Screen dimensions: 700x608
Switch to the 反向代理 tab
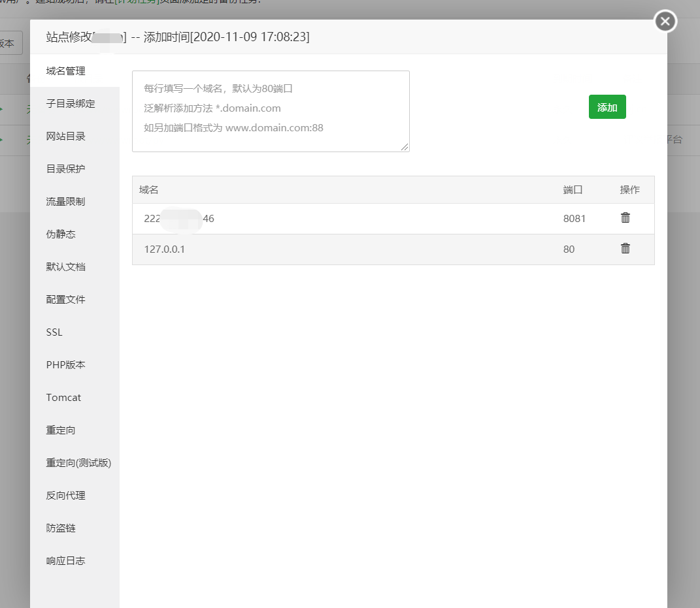click(75, 495)
